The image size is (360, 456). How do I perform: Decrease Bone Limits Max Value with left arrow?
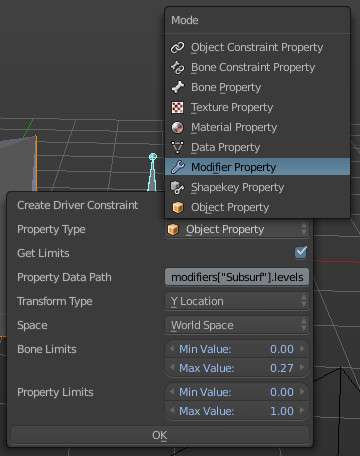tap(172, 367)
